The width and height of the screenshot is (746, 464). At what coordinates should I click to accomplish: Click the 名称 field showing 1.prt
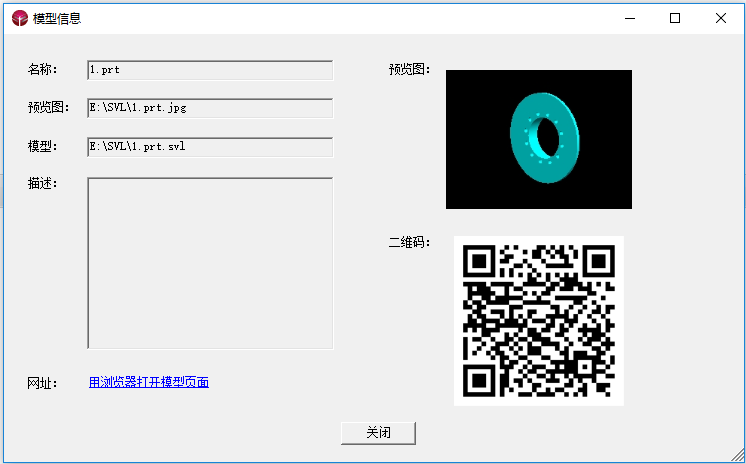(210, 70)
